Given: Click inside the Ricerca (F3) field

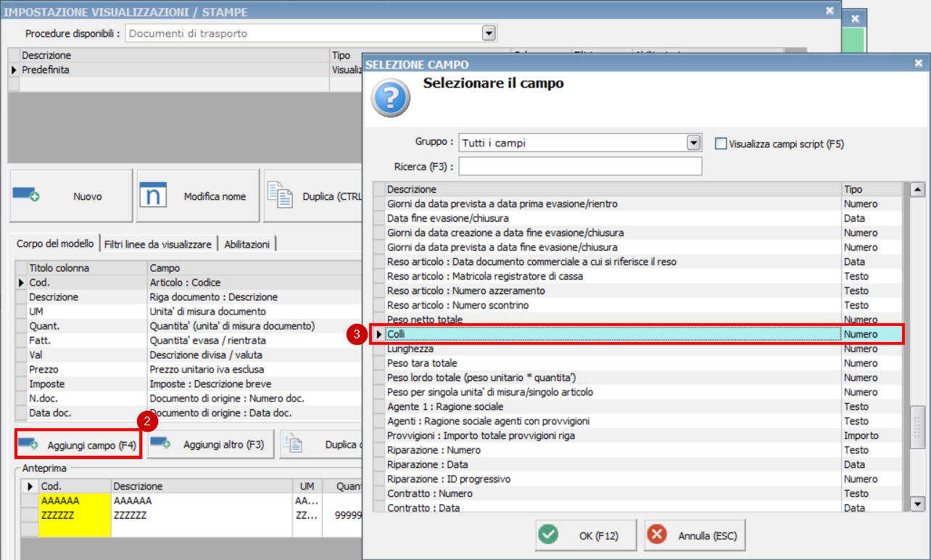Looking at the screenshot, I should coord(580,167).
